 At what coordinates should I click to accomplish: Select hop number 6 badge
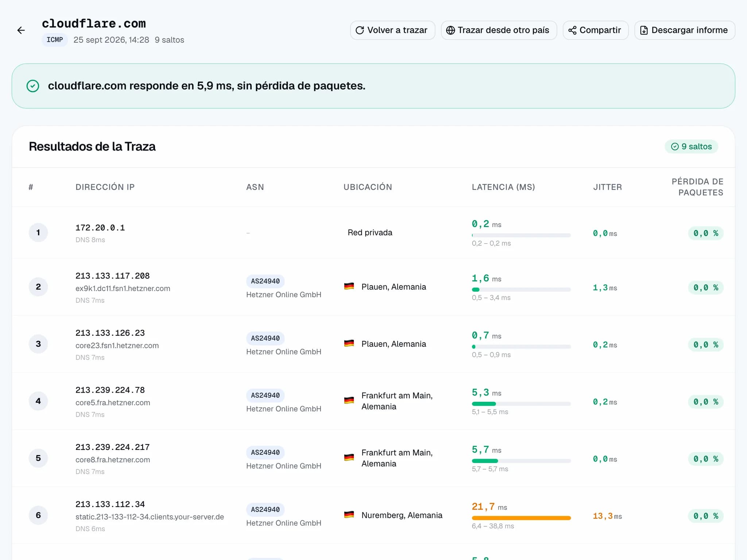(38, 515)
